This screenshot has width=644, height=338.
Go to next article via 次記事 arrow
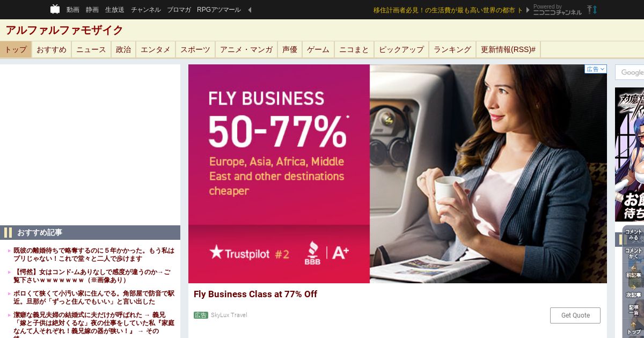pyautogui.click(x=634, y=291)
